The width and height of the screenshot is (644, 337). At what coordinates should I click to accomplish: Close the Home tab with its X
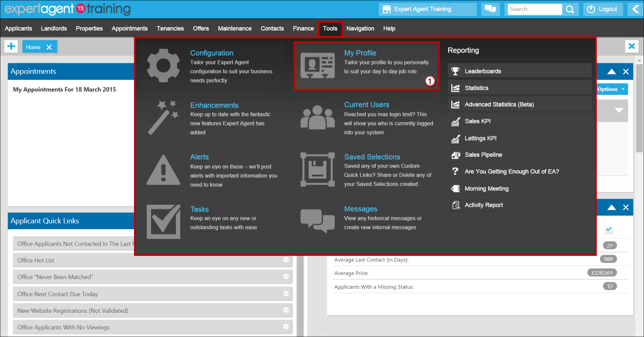pos(49,47)
